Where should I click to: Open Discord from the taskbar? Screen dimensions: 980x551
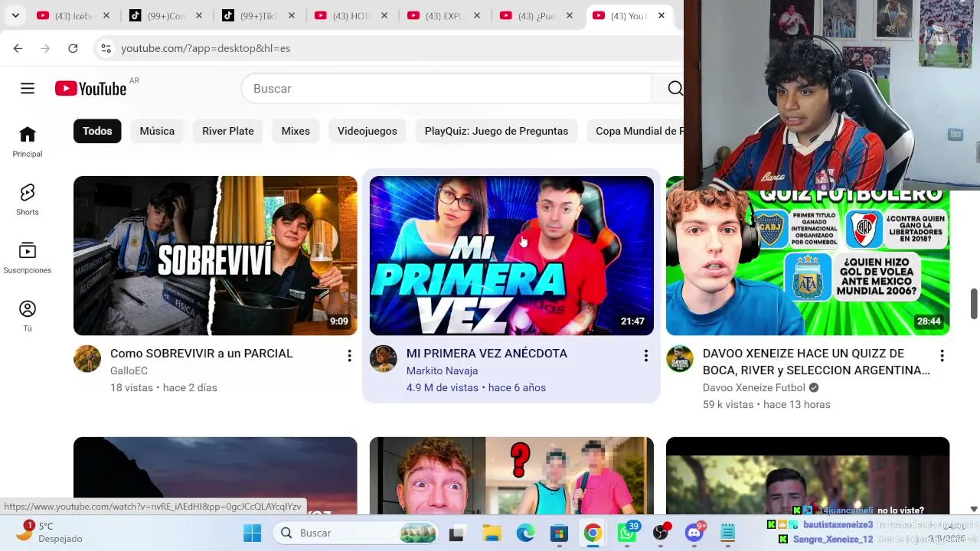point(694,533)
